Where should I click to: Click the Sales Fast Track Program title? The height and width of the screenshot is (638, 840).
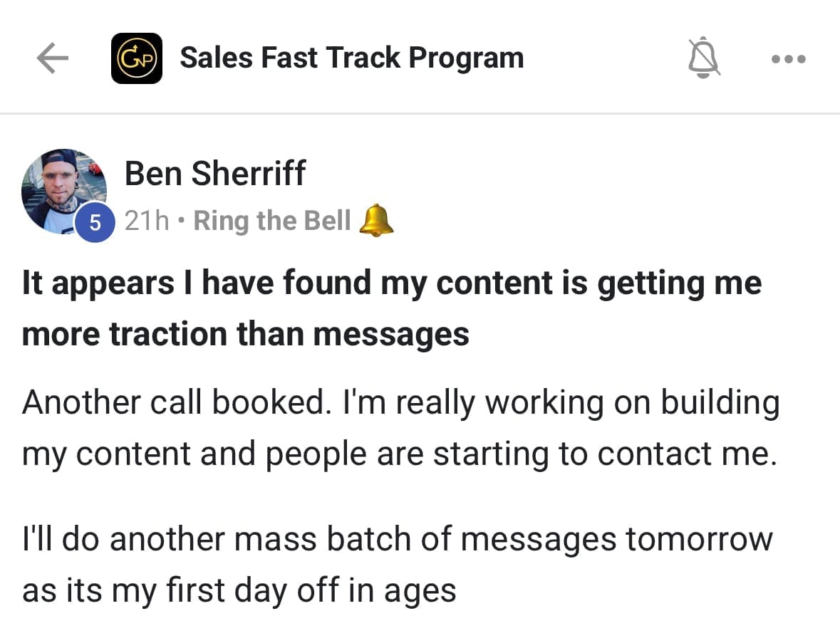tap(351, 58)
